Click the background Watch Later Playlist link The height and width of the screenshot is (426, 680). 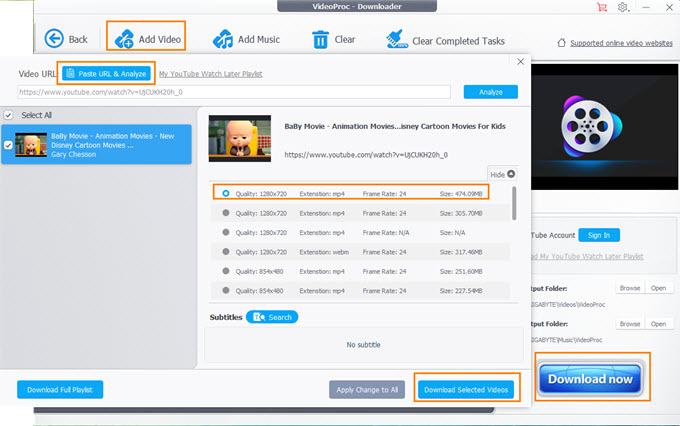click(x=588, y=256)
